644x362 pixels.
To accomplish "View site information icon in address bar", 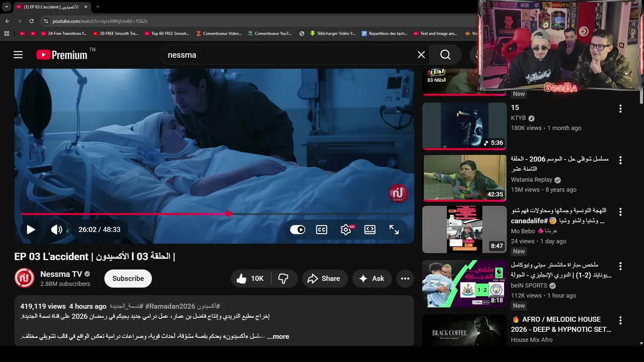I will pos(46,21).
